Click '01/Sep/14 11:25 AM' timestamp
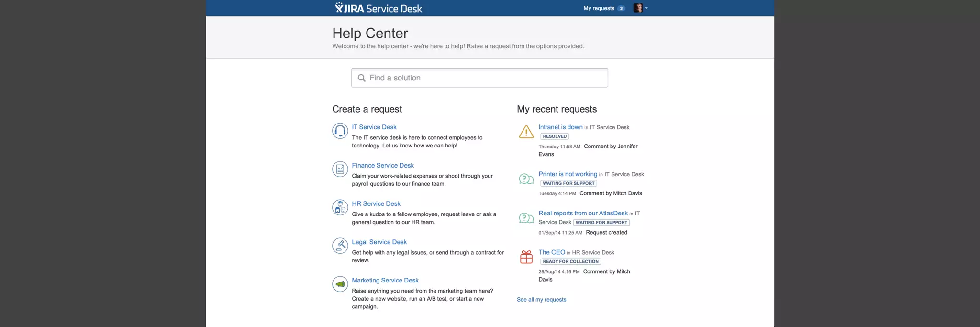 tap(560, 233)
